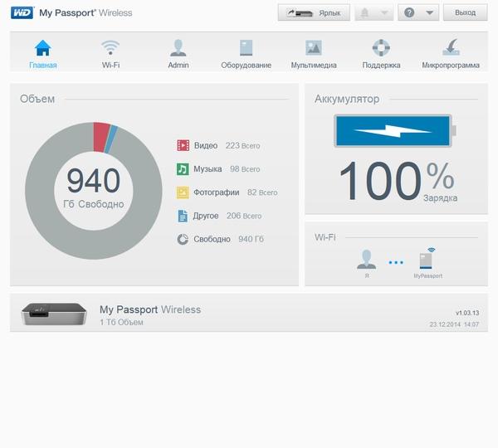
Task: Click the Видео 223 Всего entry
Action: [218, 145]
